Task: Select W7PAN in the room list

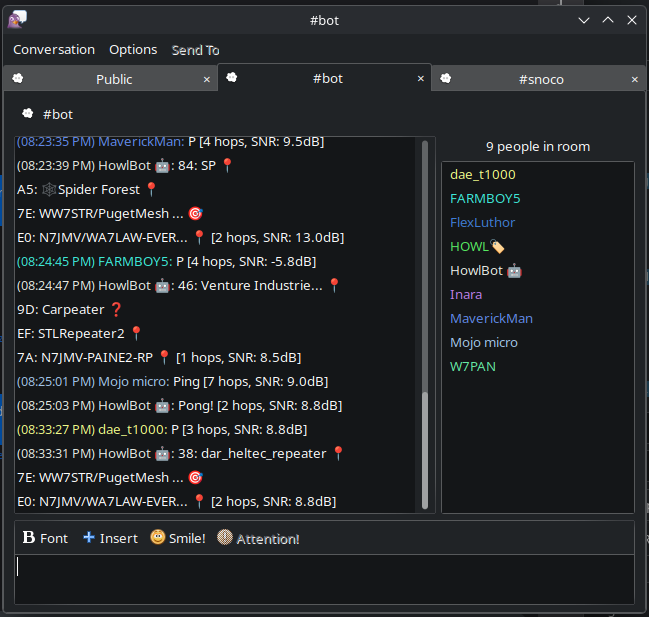Action: coord(472,367)
